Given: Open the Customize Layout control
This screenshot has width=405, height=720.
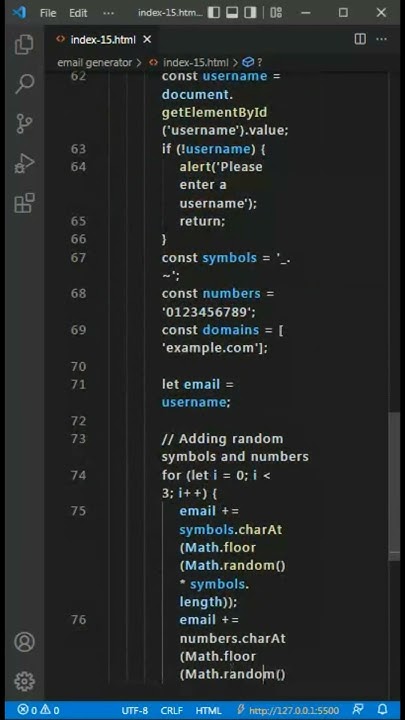Looking at the screenshot, I should pos(276,13).
